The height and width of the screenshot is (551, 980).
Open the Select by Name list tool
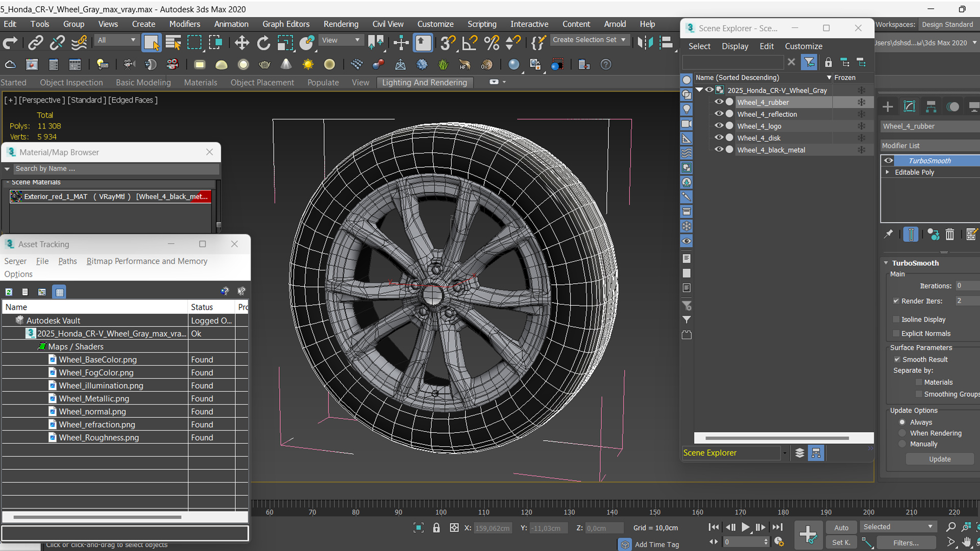[x=174, y=43]
